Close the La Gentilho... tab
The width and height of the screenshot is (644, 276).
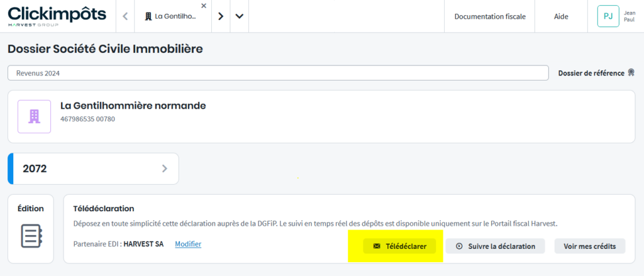click(x=203, y=6)
